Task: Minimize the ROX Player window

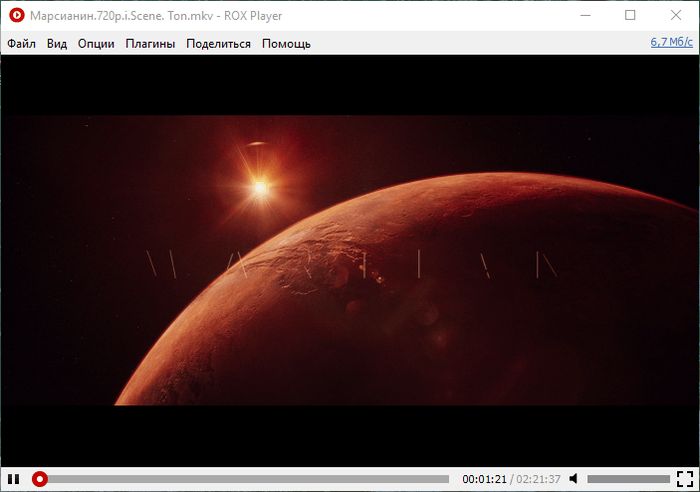Action: coord(584,16)
